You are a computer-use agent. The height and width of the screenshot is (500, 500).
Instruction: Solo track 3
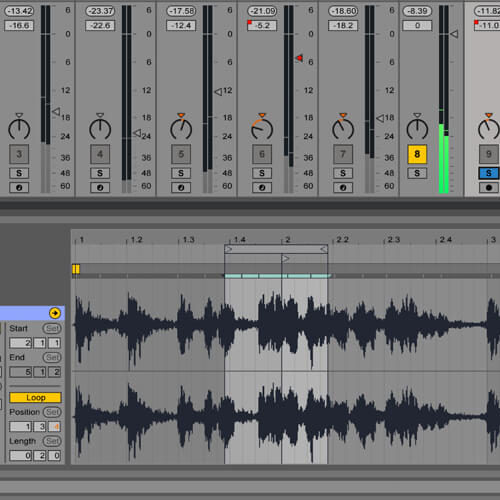tap(19, 173)
